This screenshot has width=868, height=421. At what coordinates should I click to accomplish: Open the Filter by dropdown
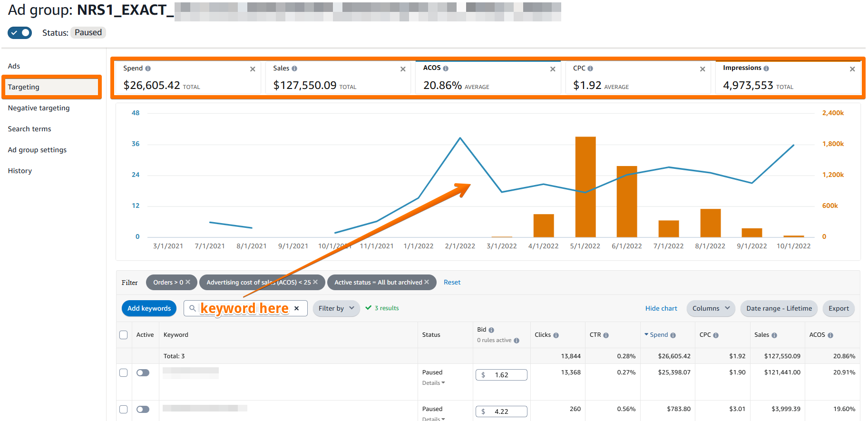click(336, 308)
